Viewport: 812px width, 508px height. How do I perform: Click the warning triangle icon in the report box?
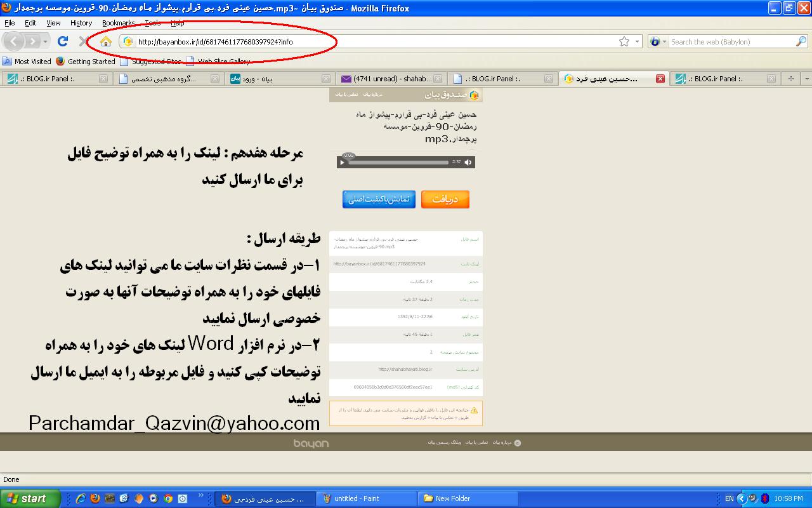coord(475,410)
